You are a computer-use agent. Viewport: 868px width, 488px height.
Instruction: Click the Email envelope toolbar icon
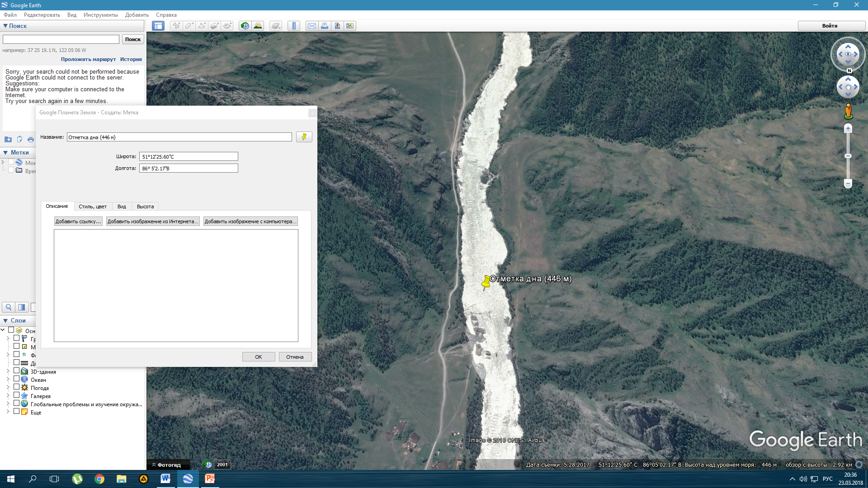click(x=312, y=26)
